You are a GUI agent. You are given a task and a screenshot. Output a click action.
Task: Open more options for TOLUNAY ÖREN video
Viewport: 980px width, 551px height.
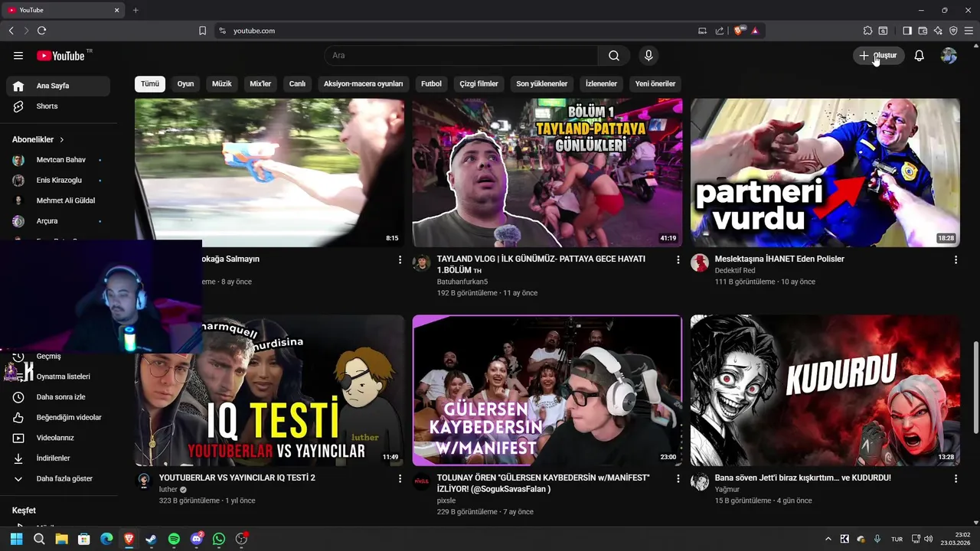[678, 478]
